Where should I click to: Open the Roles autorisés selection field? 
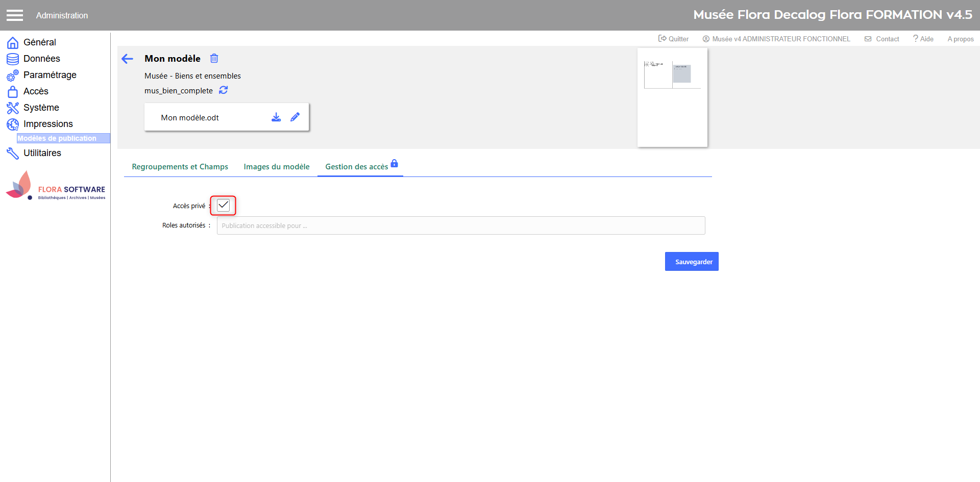[460, 225]
